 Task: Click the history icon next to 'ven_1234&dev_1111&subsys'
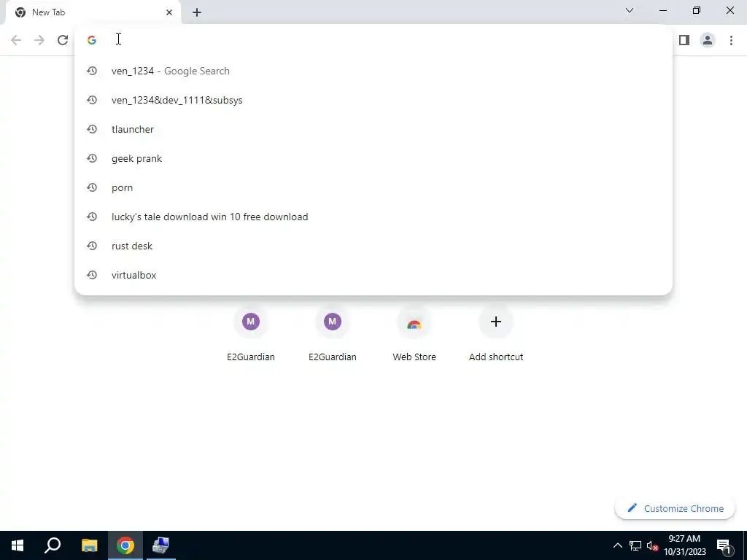point(92,100)
